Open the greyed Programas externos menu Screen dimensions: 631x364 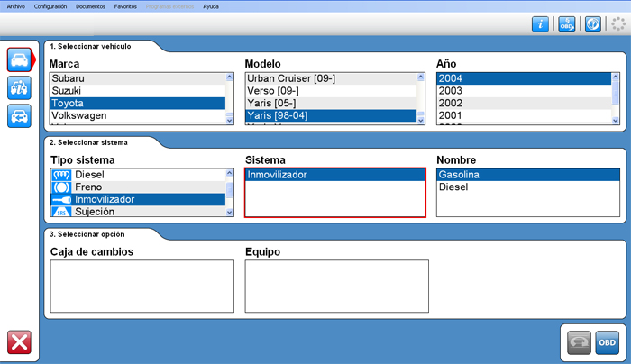169,6
